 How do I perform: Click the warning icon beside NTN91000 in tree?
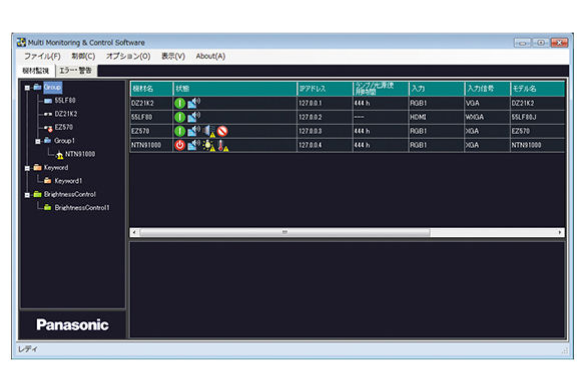pyautogui.click(x=60, y=155)
